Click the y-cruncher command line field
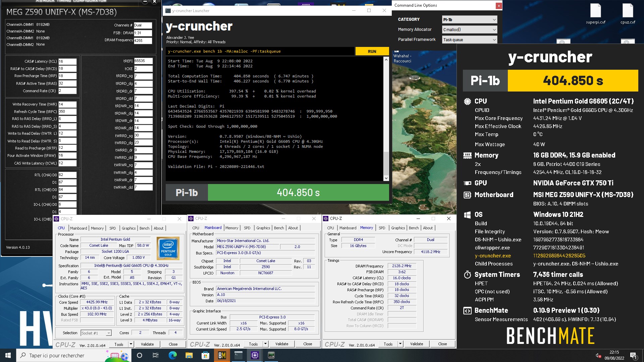This screenshot has height=362, width=644. (x=260, y=51)
